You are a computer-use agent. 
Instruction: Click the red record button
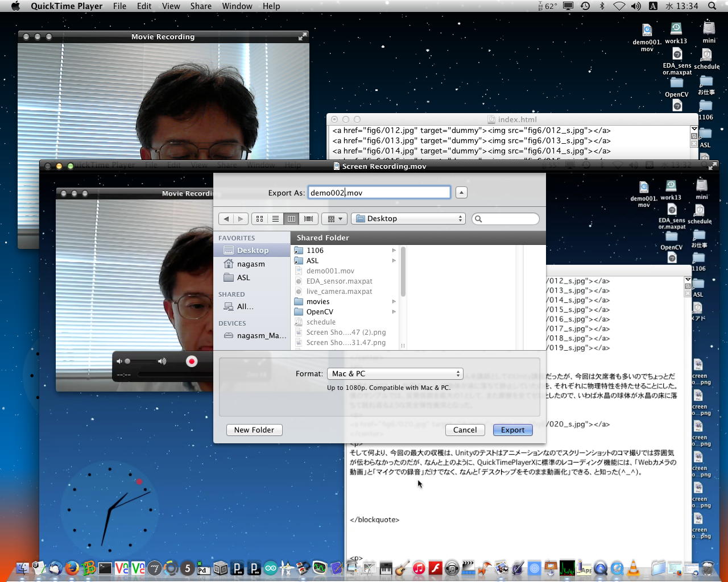tap(192, 361)
